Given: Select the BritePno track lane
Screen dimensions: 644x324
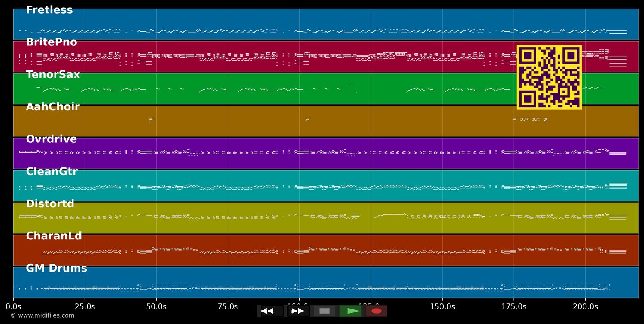Looking at the screenshot, I should pyautogui.click(x=326, y=57).
